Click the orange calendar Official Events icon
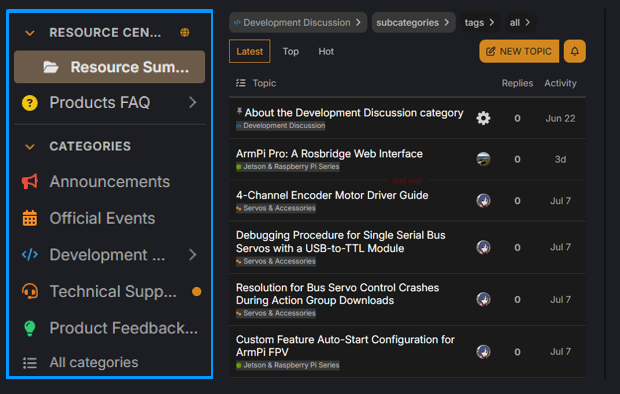 pos(30,218)
